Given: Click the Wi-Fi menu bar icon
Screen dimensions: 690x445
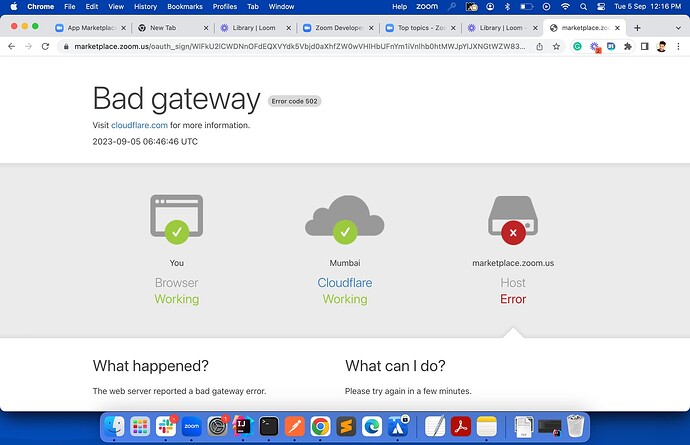Looking at the screenshot, I should click(x=565, y=7).
